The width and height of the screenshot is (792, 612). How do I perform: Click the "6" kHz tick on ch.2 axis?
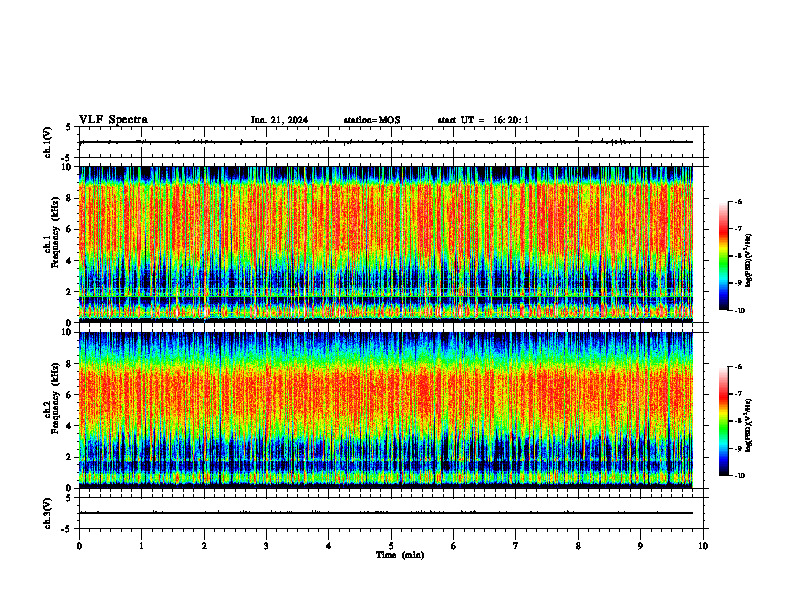(x=70, y=395)
